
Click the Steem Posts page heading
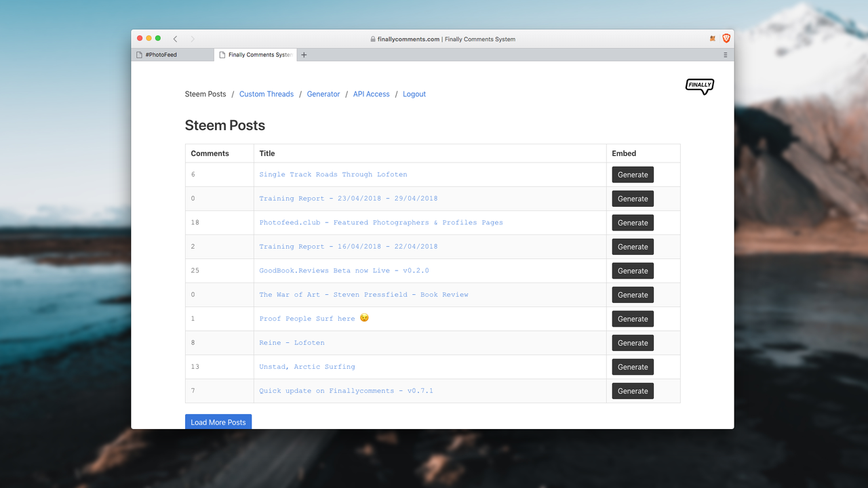[225, 125]
